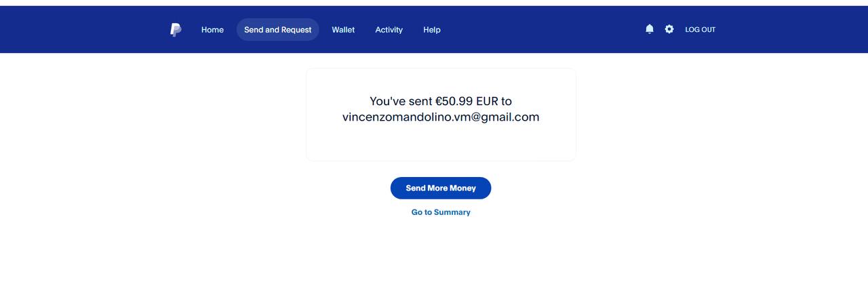868x295 pixels.
Task: Click the "You've sent" confirmation text
Action: coord(401,101)
